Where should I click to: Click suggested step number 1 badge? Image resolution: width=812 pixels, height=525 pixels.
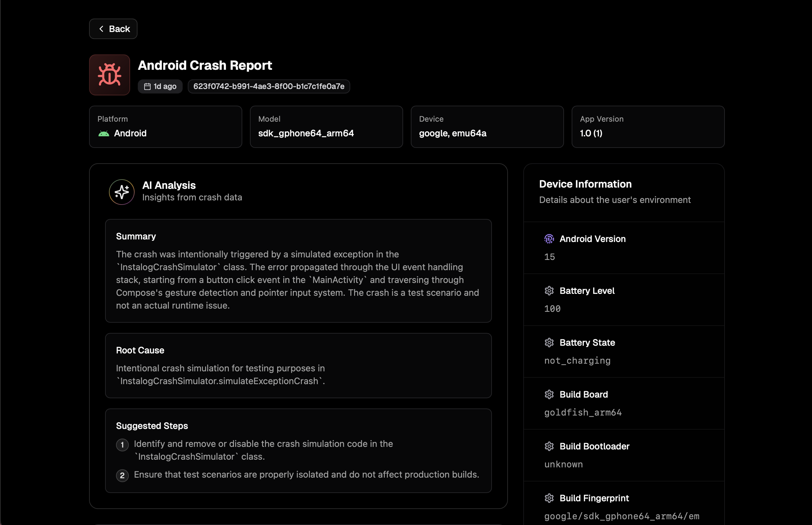click(x=122, y=445)
